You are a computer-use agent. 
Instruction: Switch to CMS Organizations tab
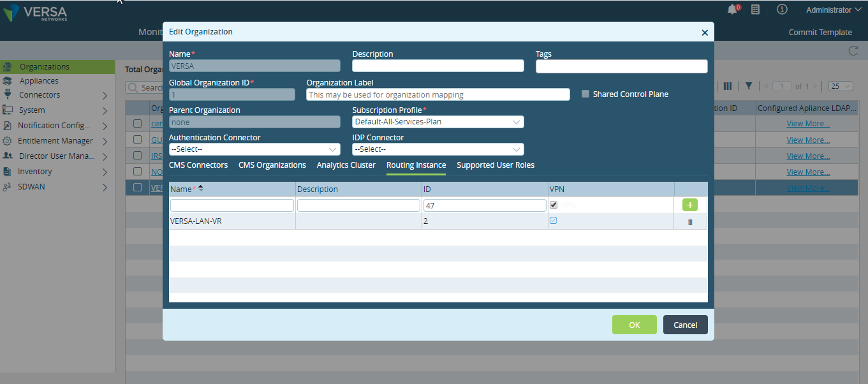[272, 165]
